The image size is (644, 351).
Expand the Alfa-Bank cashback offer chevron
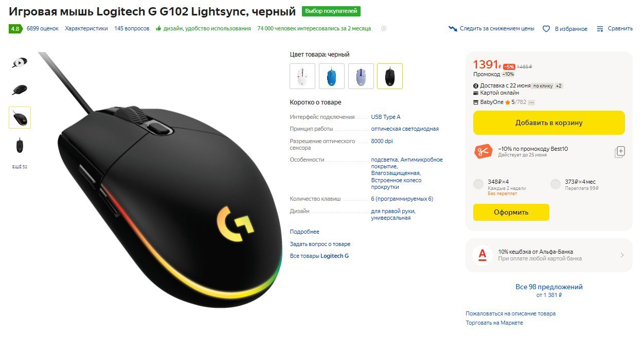point(622,255)
